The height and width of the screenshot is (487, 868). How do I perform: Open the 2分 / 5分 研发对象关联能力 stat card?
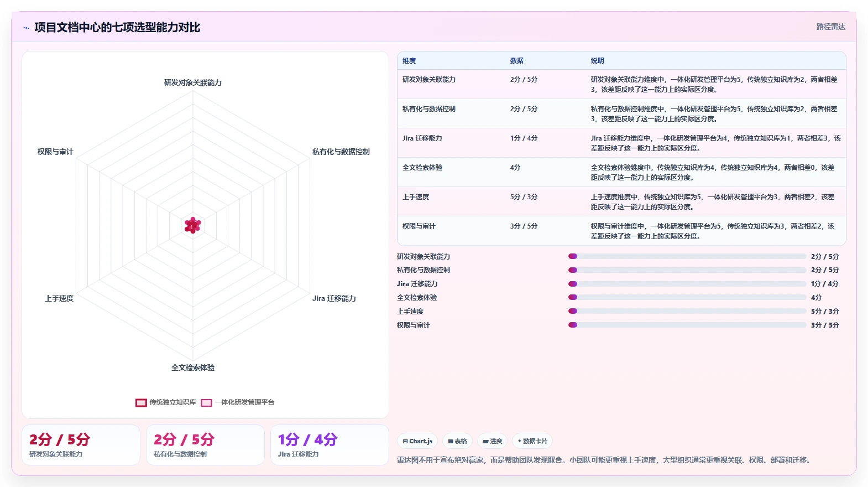point(81,445)
